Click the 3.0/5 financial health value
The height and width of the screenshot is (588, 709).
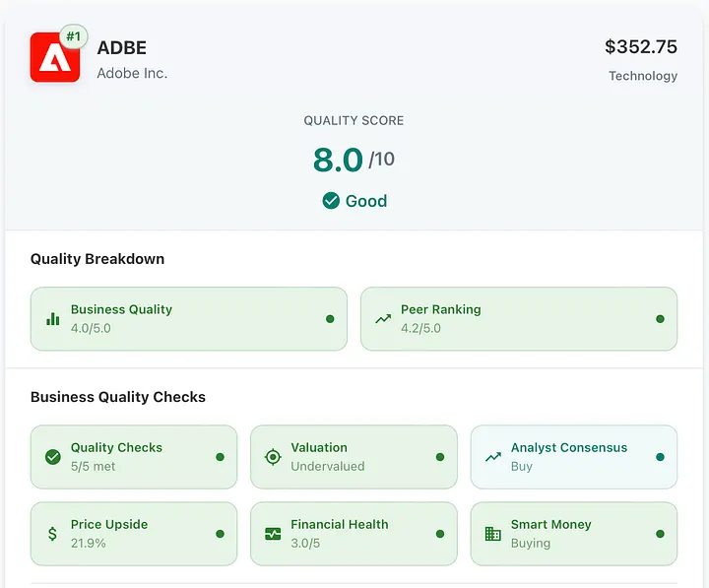click(x=305, y=544)
